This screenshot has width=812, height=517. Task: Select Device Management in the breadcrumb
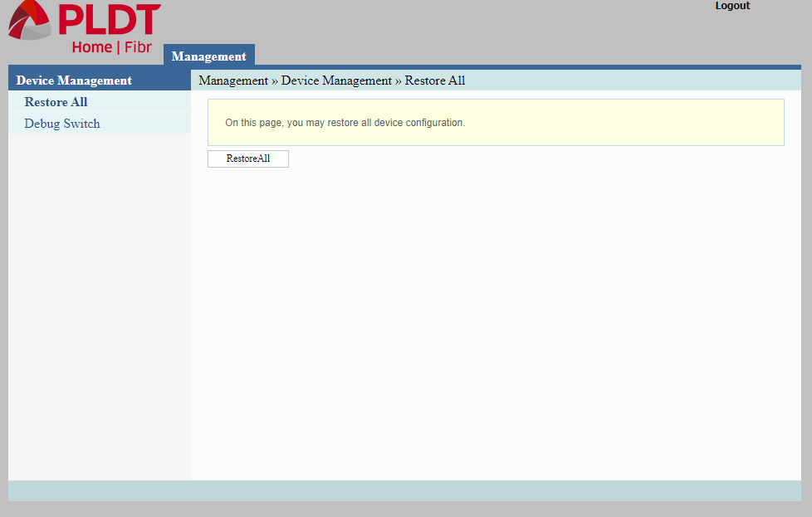336,80
